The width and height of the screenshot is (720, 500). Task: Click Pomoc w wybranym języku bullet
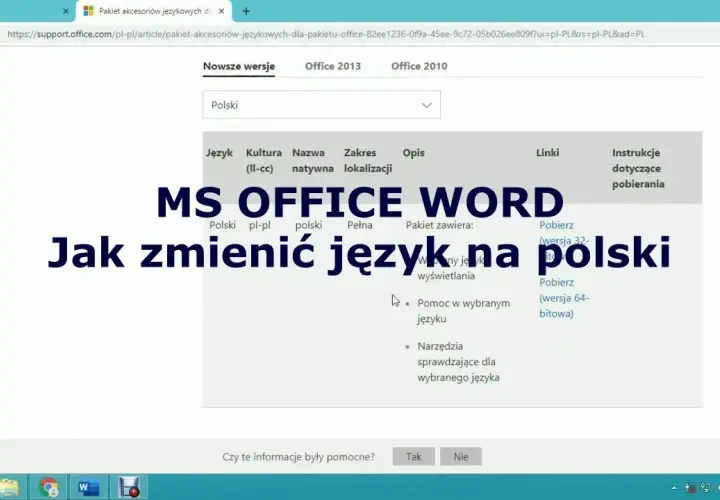click(x=464, y=311)
